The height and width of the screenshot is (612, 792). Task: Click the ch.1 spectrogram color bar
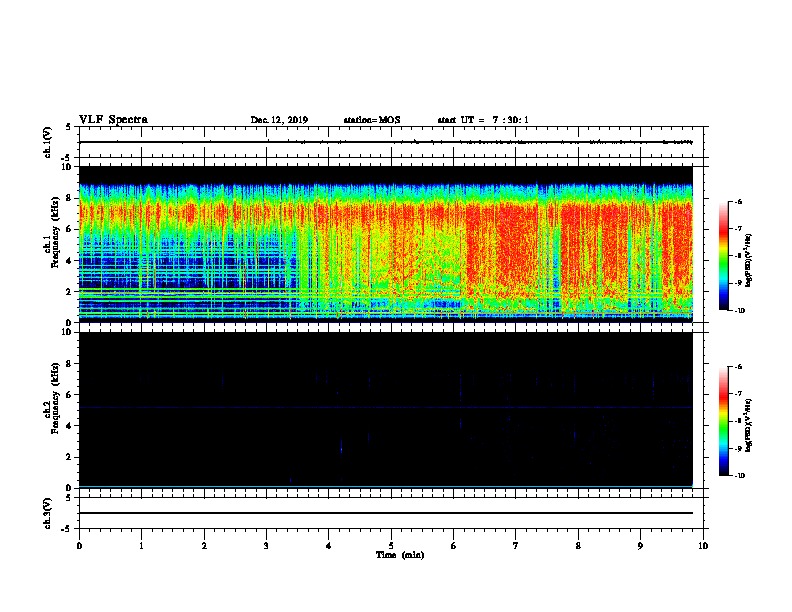coord(723,256)
